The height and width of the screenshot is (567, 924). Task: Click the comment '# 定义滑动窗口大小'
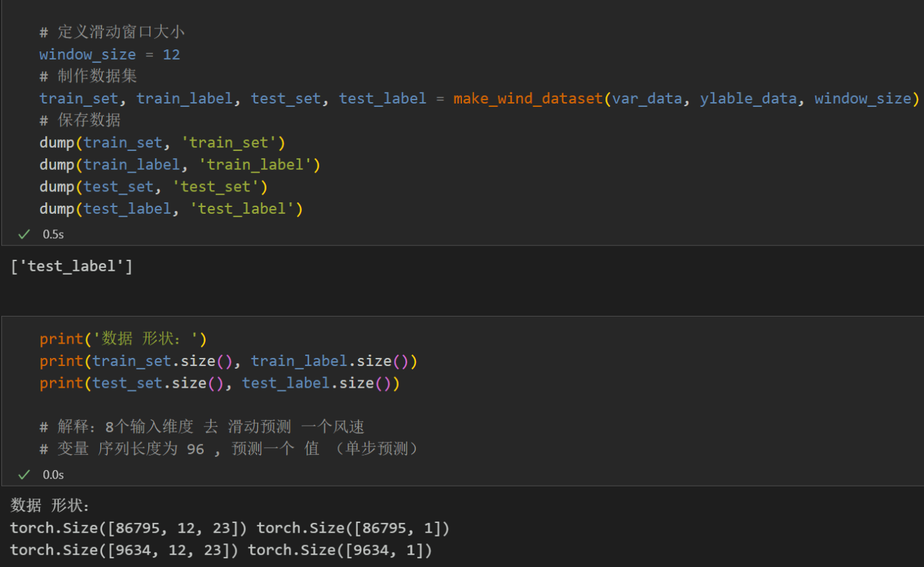(112, 32)
